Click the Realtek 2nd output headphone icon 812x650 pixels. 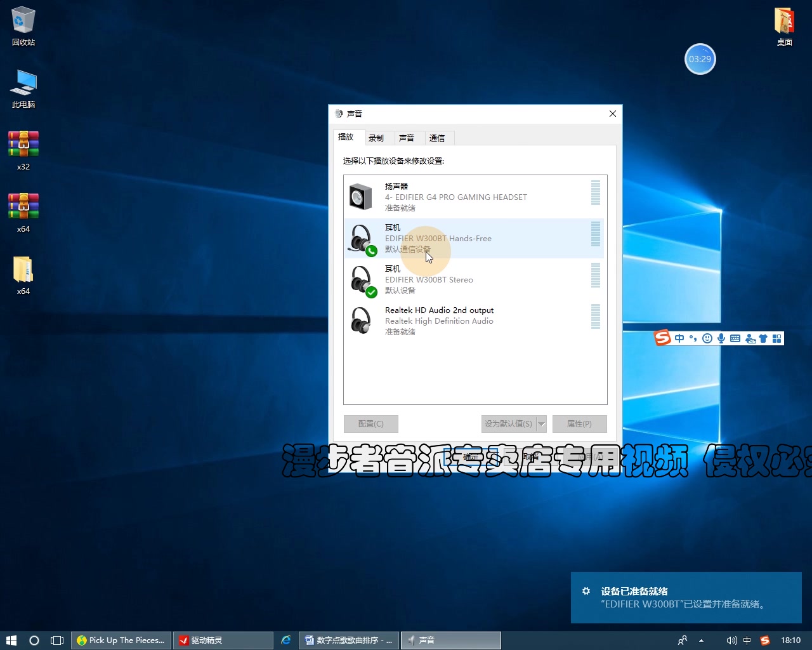coord(361,321)
